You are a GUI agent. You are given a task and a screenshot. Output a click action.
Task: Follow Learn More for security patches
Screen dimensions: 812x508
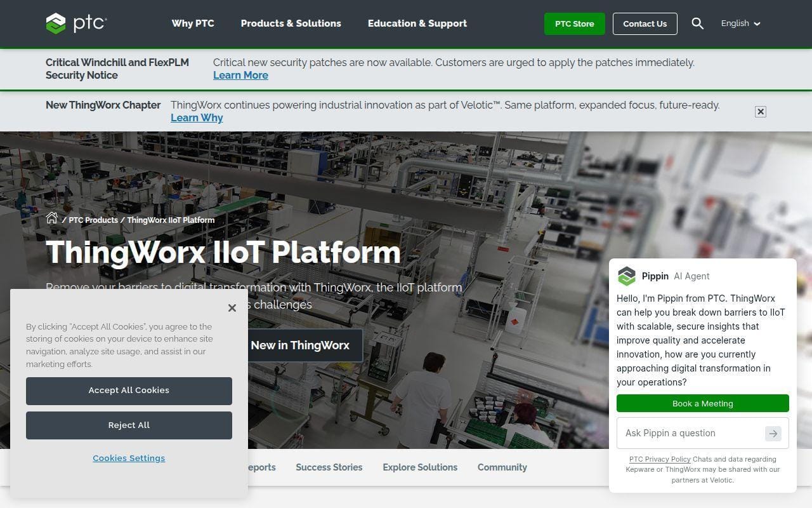240,75
